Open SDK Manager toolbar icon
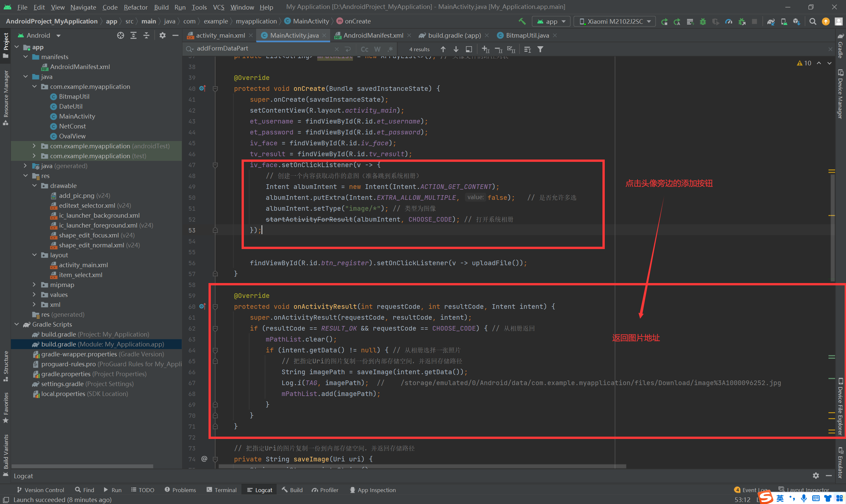 click(796, 21)
